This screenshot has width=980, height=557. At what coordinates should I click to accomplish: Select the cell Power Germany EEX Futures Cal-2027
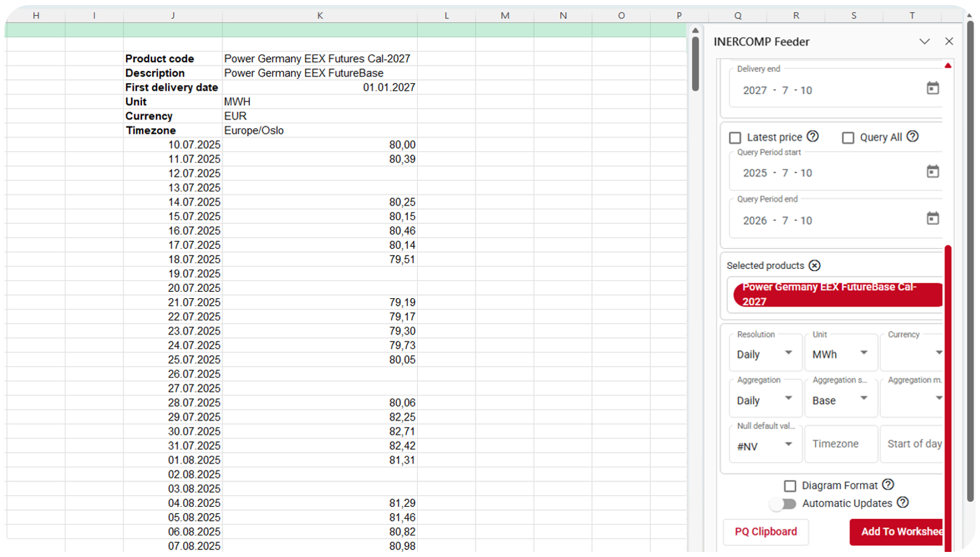319,58
